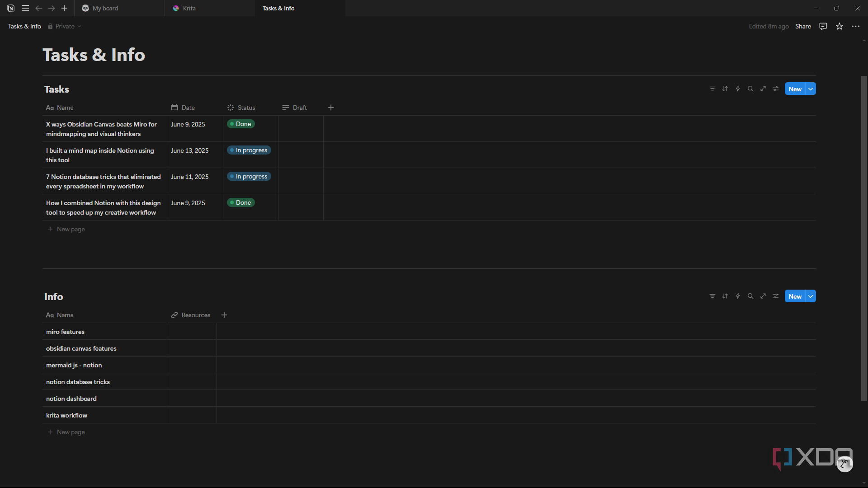The height and width of the screenshot is (488, 868).
Task: Open Info view settings icon
Action: tap(776, 296)
